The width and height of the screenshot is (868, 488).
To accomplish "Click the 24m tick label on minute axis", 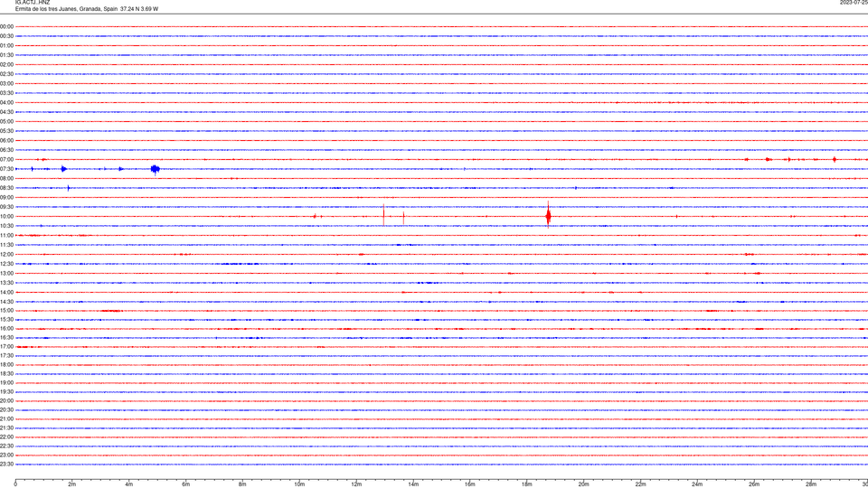I will [697, 484].
